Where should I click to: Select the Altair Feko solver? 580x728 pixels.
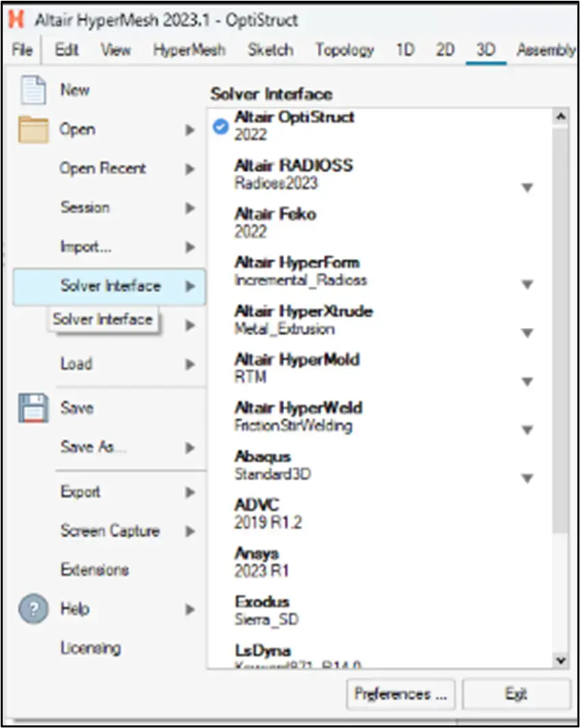pyautogui.click(x=275, y=223)
